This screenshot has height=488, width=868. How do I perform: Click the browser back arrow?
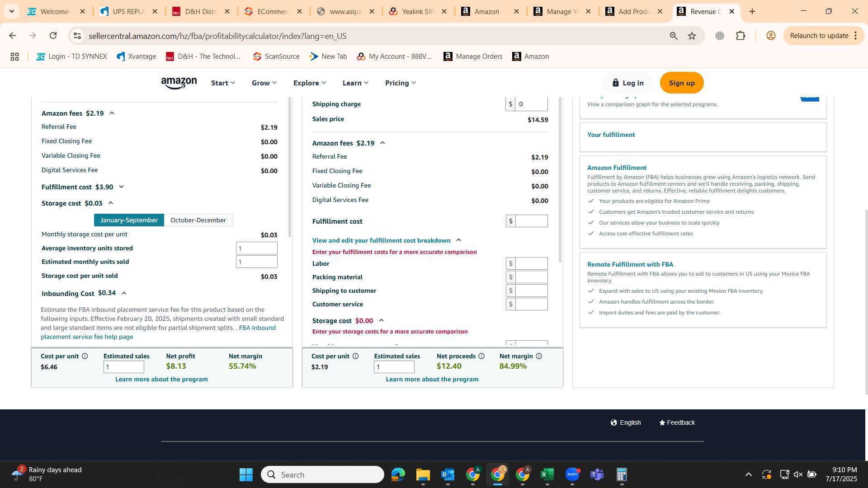tap(13, 36)
